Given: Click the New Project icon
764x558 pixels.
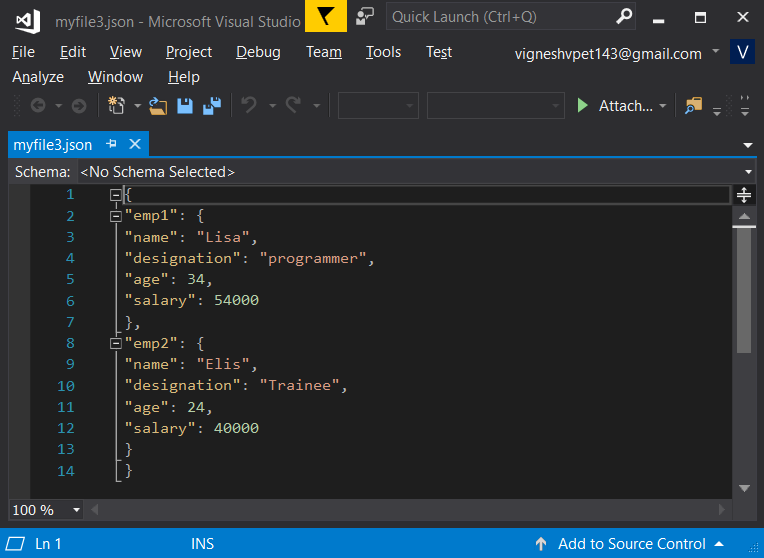Looking at the screenshot, I should (x=116, y=105).
